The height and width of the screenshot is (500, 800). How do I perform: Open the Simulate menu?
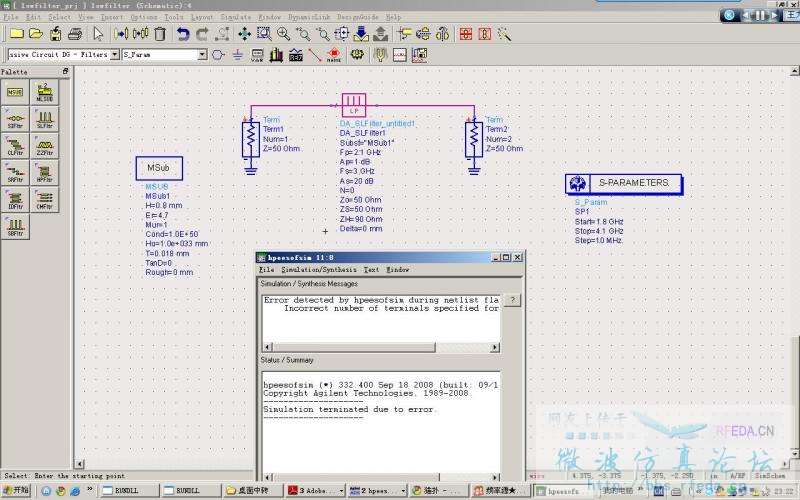[236, 17]
